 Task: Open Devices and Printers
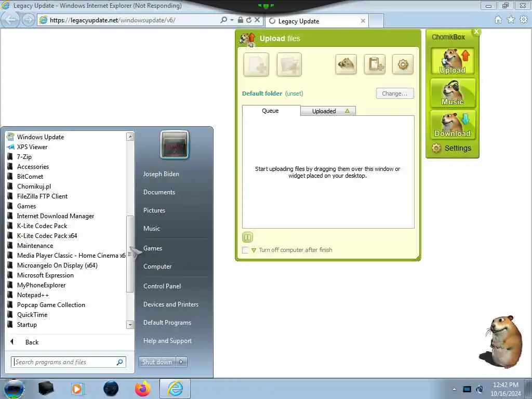171,304
